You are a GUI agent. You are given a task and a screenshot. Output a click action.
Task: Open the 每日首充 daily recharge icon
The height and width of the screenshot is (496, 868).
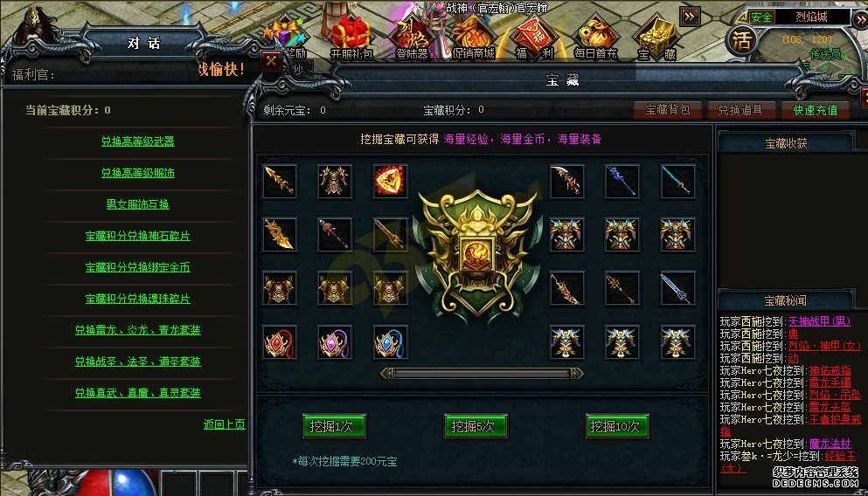pyautogui.click(x=595, y=38)
